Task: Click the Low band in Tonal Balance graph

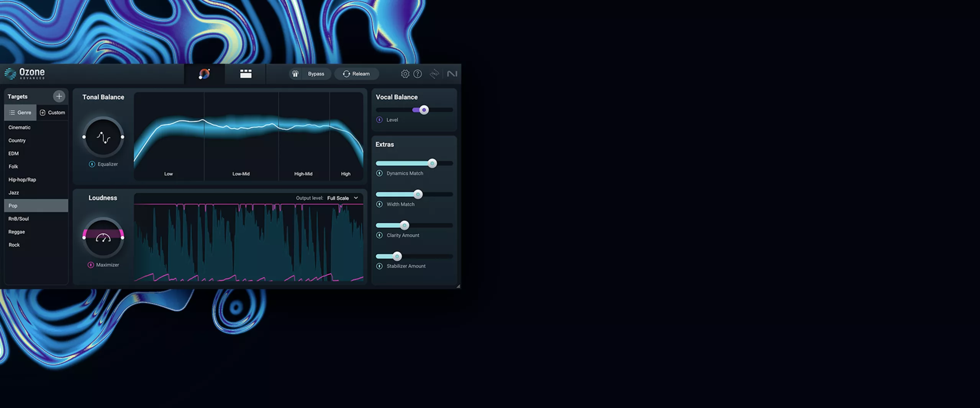Action: click(169, 136)
